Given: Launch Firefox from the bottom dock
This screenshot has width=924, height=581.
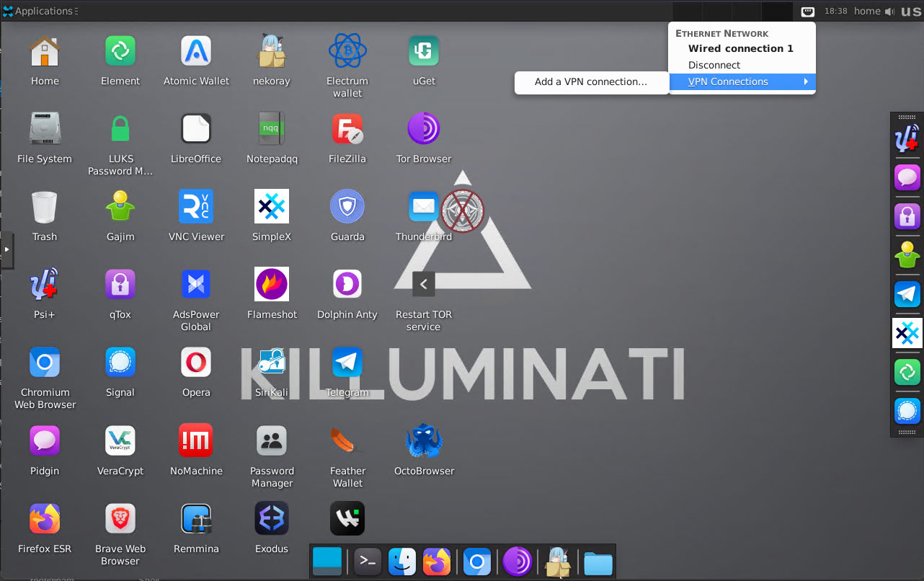Looking at the screenshot, I should (437, 562).
